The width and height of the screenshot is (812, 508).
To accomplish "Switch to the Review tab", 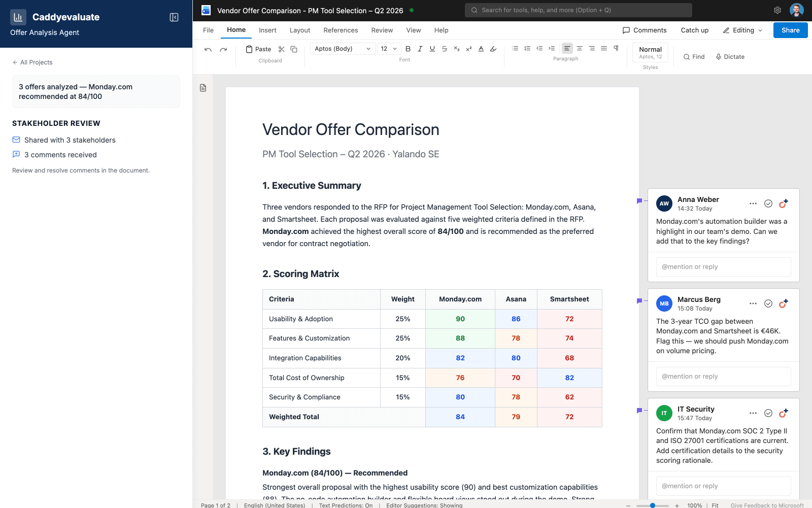I will point(382,30).
